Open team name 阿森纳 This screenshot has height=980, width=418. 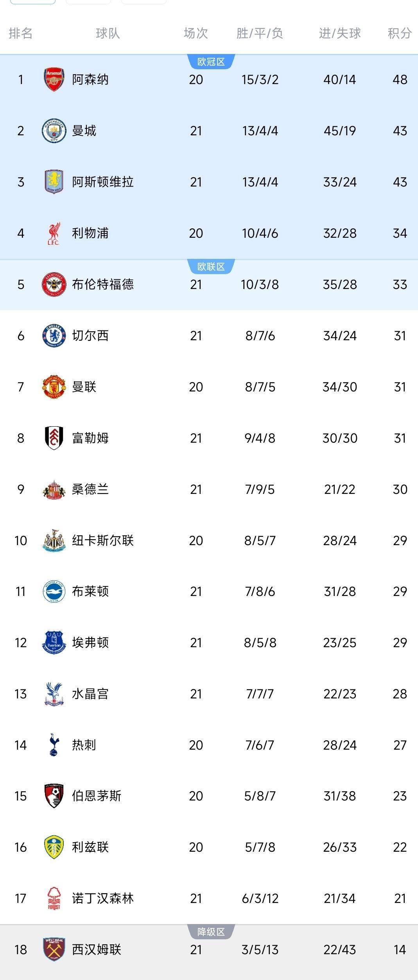(x=90, y=80)
